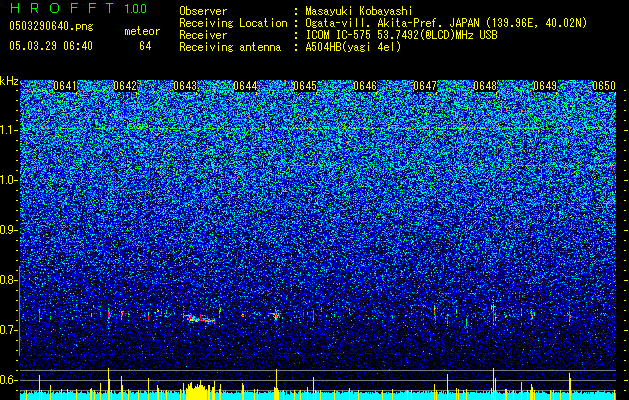Image resolution: width=629 pixels, height=400 pixels.
Task: Click time marker 0650
Action: coord(604,86)
